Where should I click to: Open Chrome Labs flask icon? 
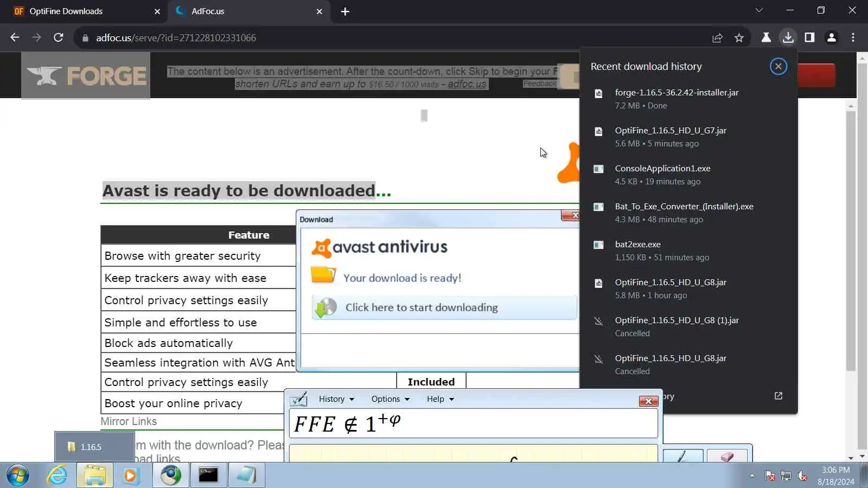click(x=766, y=37)
